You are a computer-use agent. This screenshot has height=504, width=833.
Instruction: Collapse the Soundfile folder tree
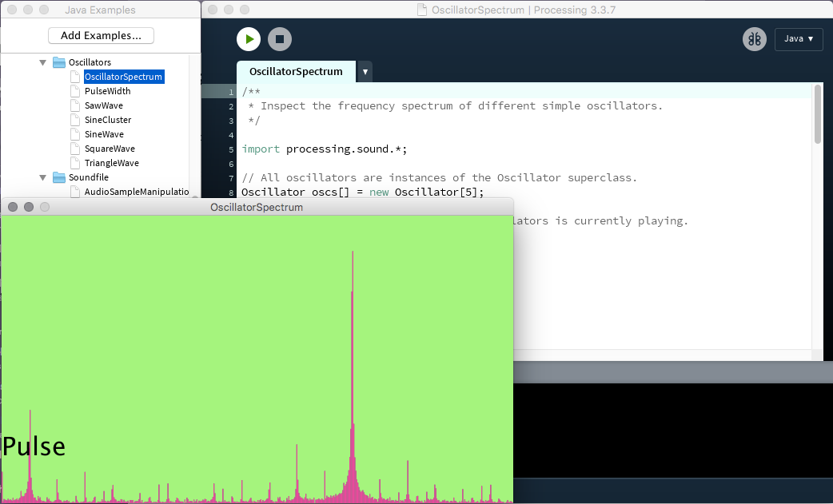click(42, 178)
